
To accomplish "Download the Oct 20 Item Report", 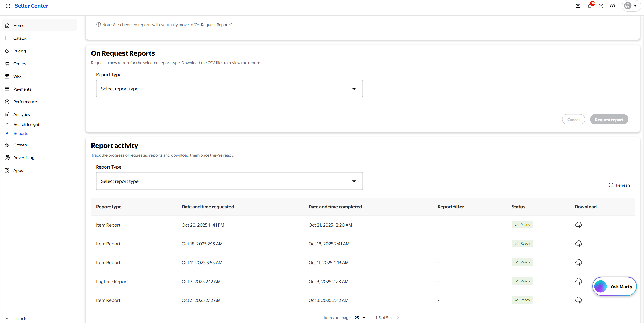I will pos(579,225).
